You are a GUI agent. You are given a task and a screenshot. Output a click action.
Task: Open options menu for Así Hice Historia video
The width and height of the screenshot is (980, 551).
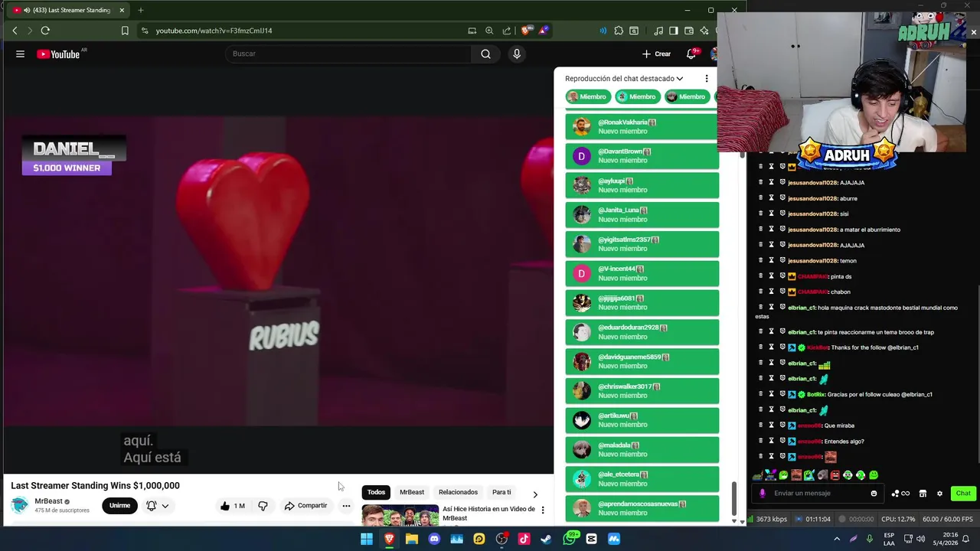(543, 510)
